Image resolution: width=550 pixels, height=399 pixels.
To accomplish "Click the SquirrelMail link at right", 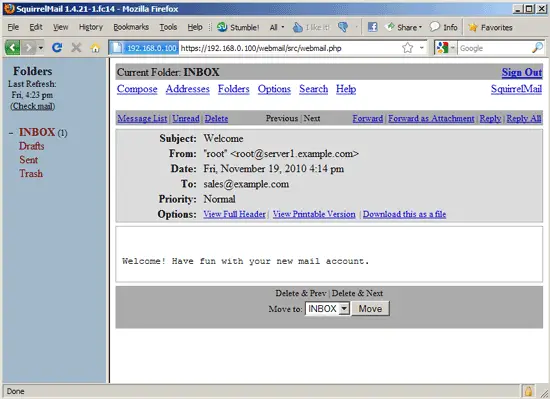I will [x=516, y=89].
